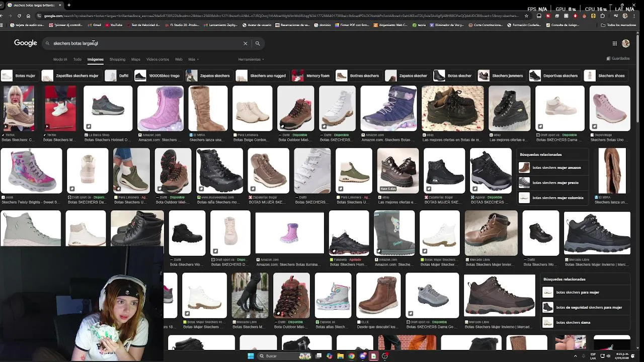The image size is (644, 362).
Task: Open the Gmail bookmark
Action: [95, 25]
